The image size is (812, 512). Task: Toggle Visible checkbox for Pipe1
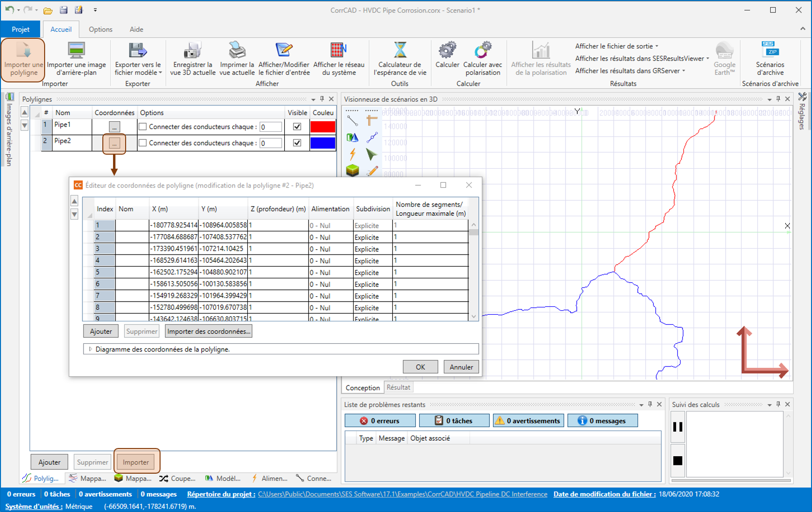[297, 127]
